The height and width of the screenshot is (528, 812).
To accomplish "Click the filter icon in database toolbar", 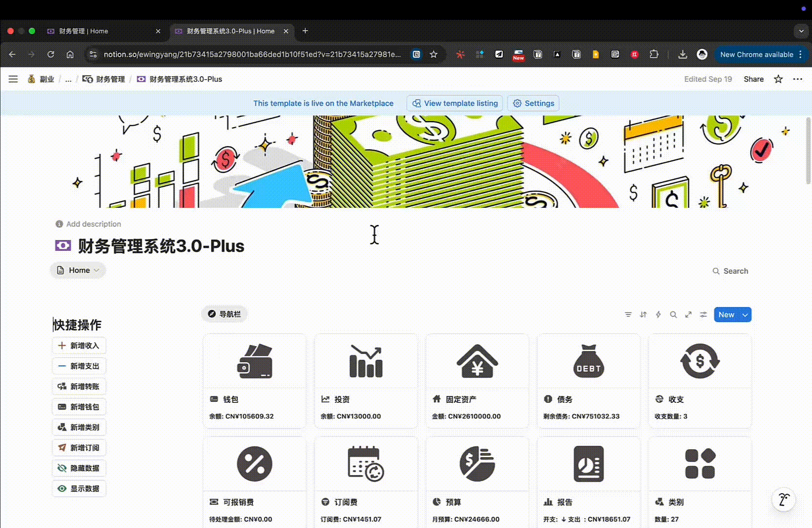I will [628, 315].
